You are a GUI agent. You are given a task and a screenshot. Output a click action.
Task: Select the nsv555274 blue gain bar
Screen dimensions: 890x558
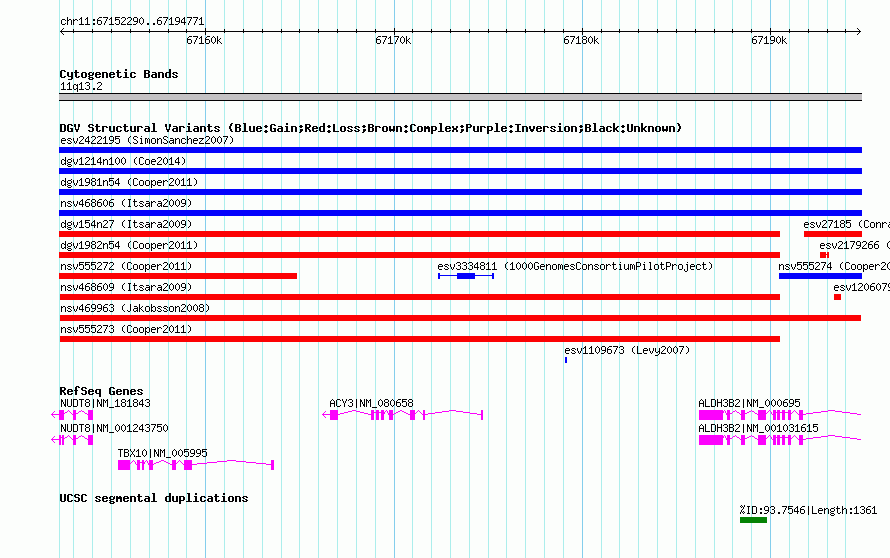[x=820, y=276]
